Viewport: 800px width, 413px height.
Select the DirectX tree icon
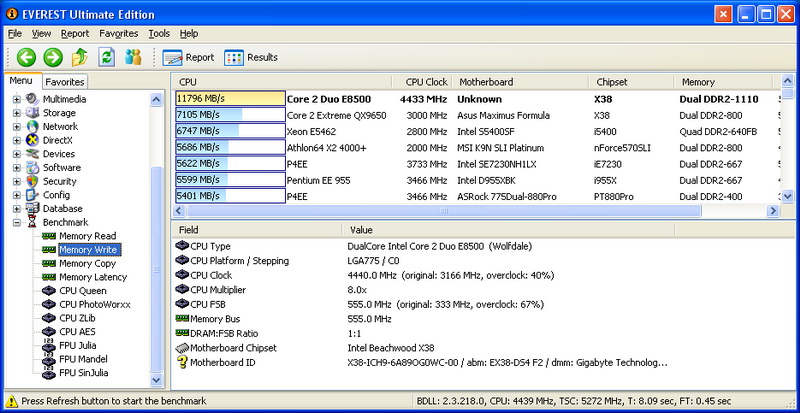32,140
